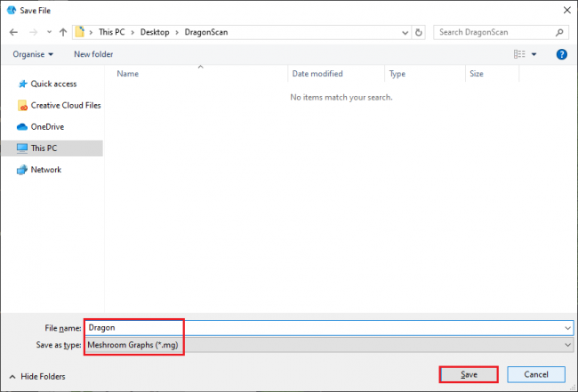This screenshot has width=578, height=392.
Task: Sort files by Date modified column
Action: point(317,74)
